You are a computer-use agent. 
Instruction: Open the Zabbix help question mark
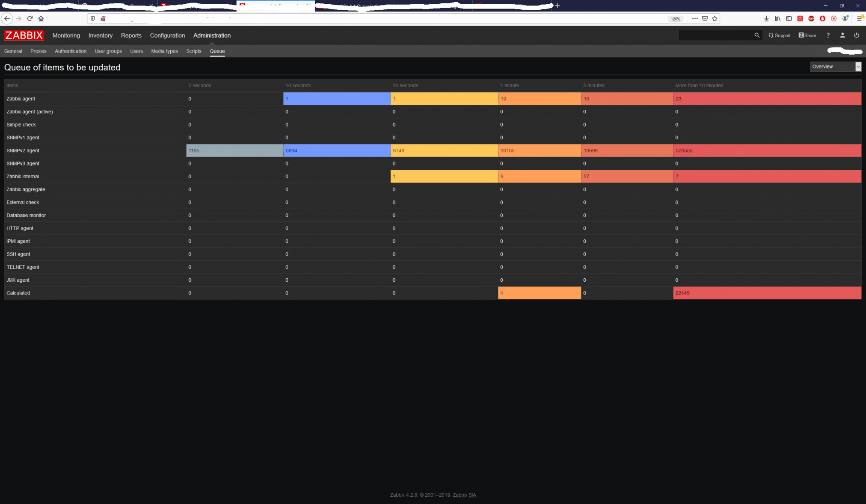pyautogui.click(x=828, y=35)
